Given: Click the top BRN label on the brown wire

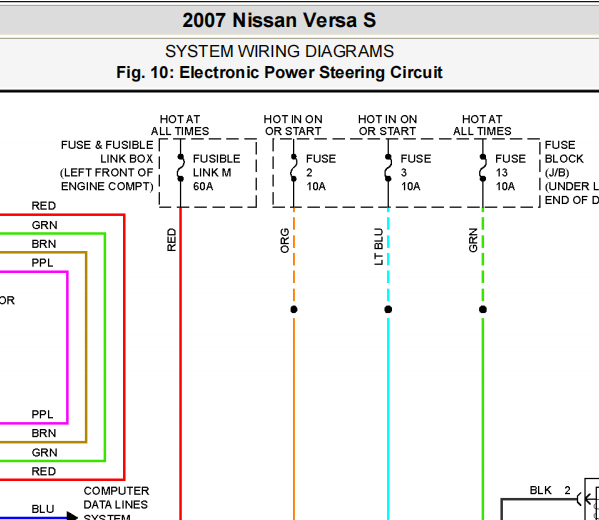Looking at the screenshot, I should (44, 244).
